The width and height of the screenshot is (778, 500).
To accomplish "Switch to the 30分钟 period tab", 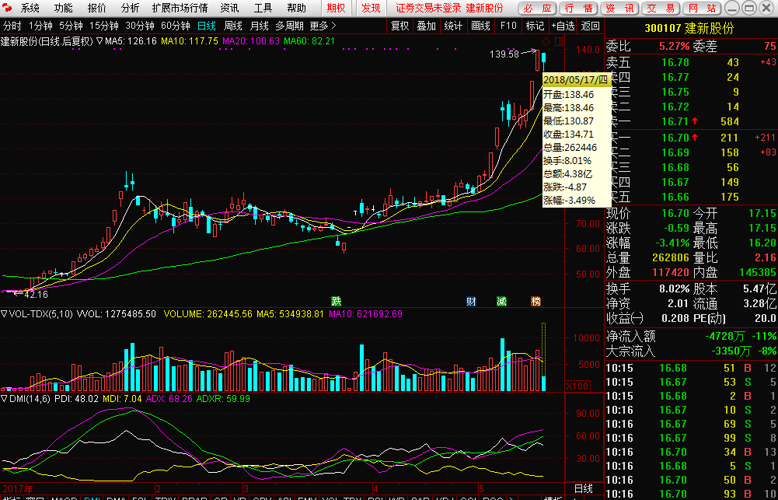I will (x=139, y=25).
